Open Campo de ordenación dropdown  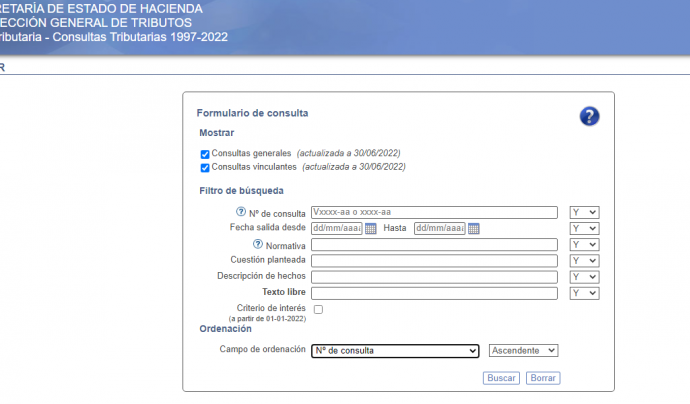pos(395,351)
